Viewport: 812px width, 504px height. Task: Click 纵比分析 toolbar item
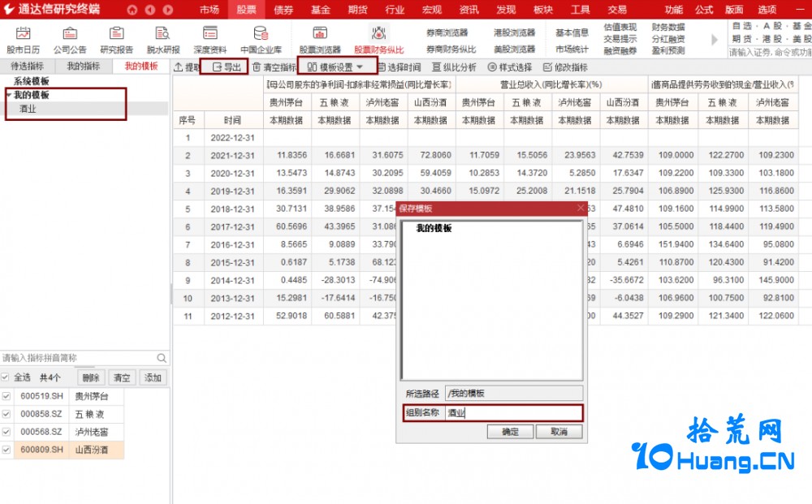(x=454, y=67)
